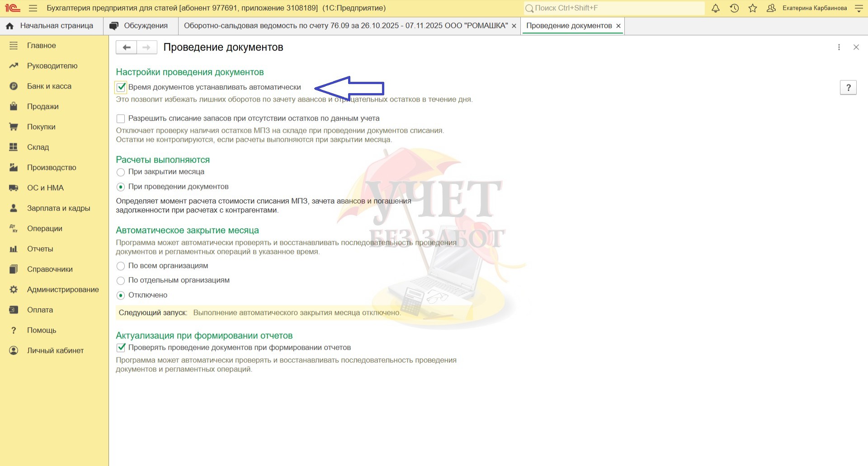The height and width of the screenshot is (466, 868).
Task: Switch to the Обсуждения tab
Action: (x=141, y=26)
